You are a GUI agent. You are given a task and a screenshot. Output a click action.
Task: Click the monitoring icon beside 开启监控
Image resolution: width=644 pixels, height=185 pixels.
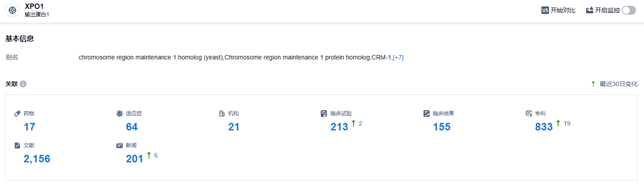click(x=590, y=11)
